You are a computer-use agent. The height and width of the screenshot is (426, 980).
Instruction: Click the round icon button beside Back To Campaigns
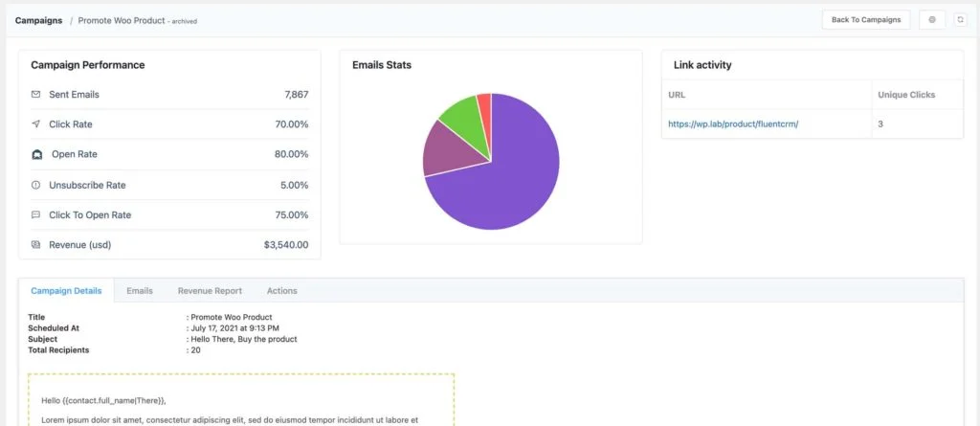(932, 20)
